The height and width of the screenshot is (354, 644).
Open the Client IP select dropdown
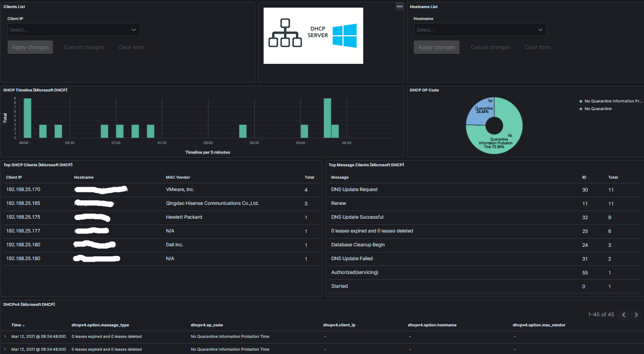point(74,30)
